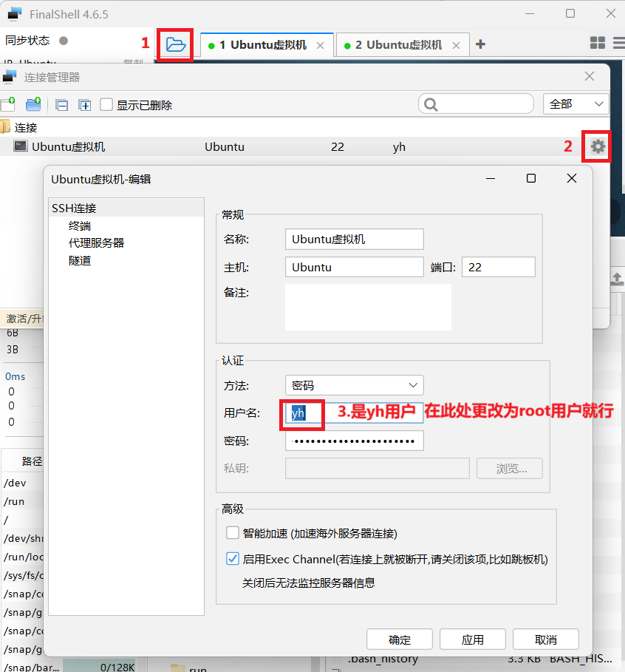Click the search magnifier in 连接管理器
Image resolution: width=625 pixels, height=672 pixels.
[431, 104]
